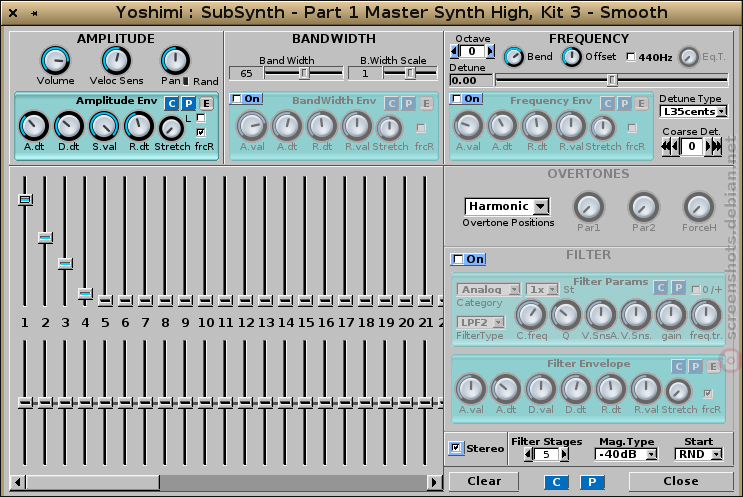The width and height of the screenshot is (743, 497).
Task: Adjust the amplitude Volume knob
Action: click(55, 60)
